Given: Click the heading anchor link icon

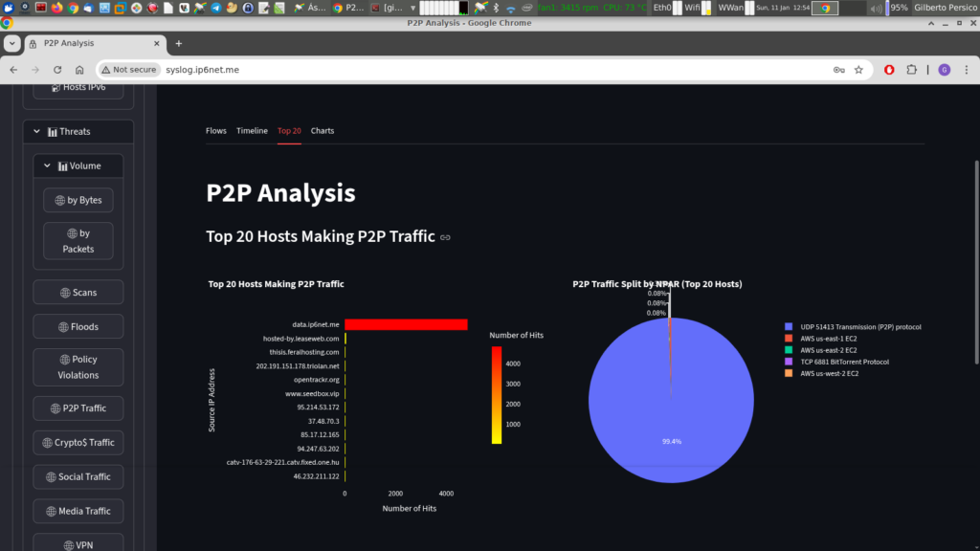Looking at the screenshot, I should coord(445,237).
